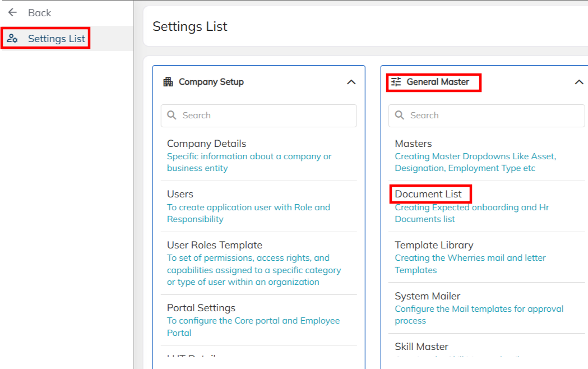Click the General Master sliders icon
Viewport: 588px width, 369px height.
coord(396,82)
